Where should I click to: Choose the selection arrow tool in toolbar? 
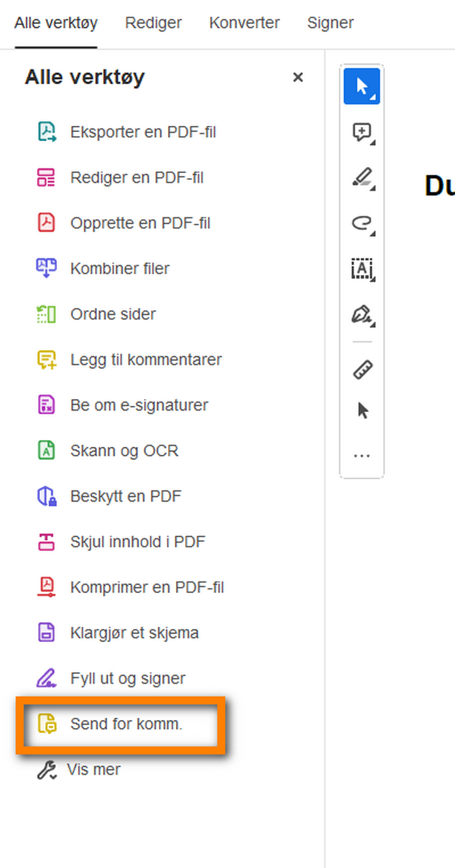point(362,87)
